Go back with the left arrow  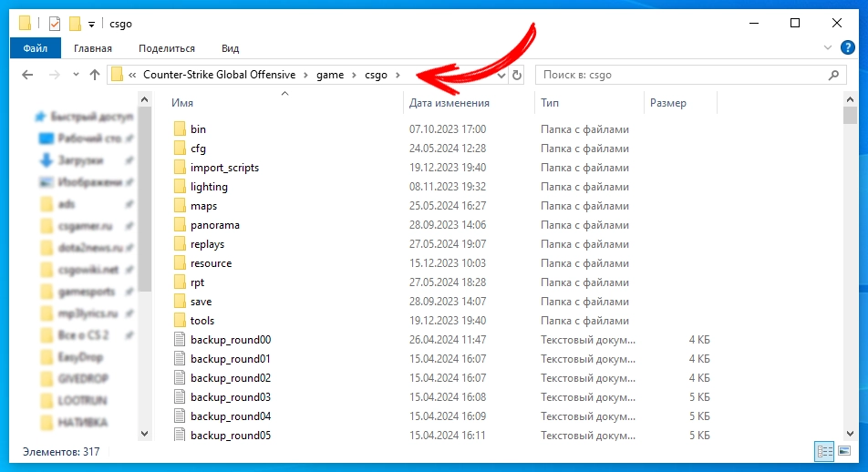click(x=27, y=75)
